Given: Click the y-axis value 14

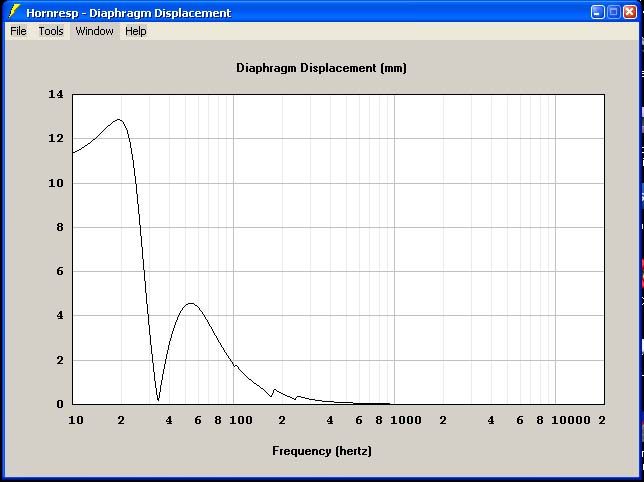Looking at the screenshot, I should click(56, 94).
